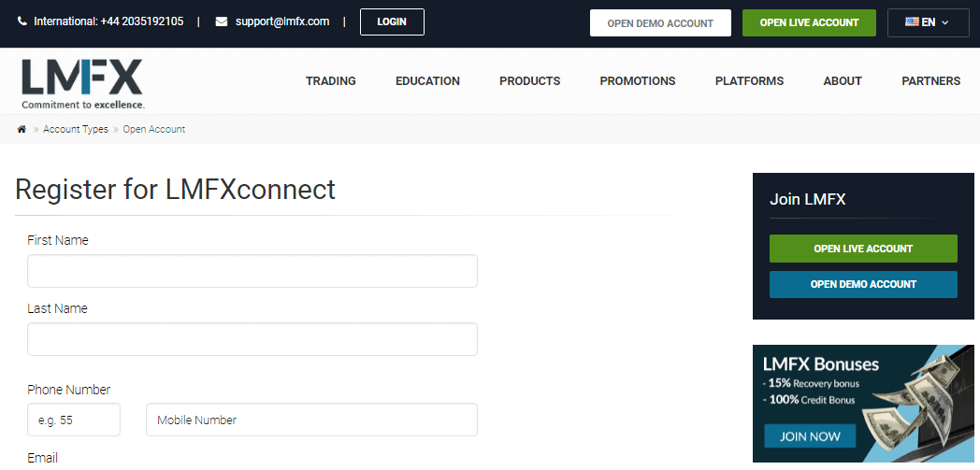Click JOIN NOW on the bonuses banner
The image size is (980, 470).
[810, 435]
